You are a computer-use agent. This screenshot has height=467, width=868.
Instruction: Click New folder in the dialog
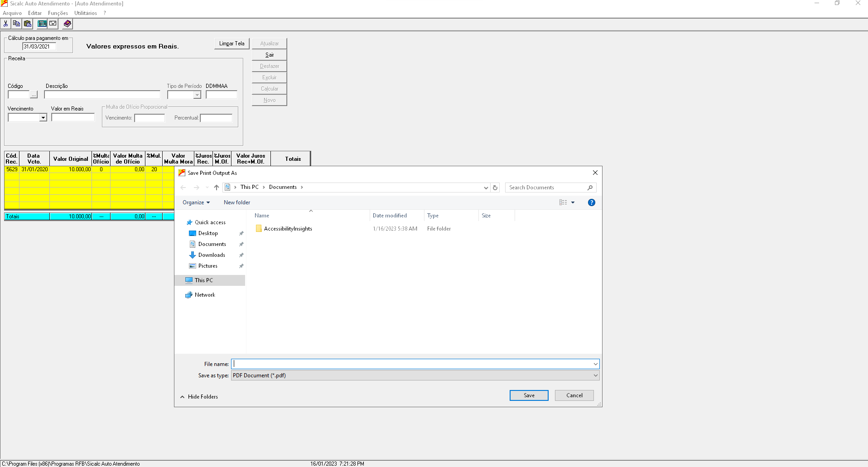[236, 202]
